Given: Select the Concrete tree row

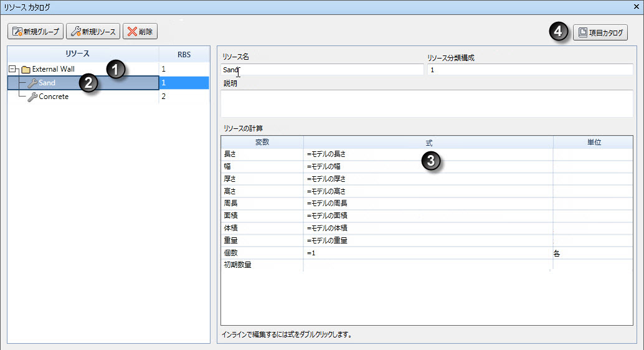Looking at the screenshot, I should pyautogui.click(x=108, y=97).
